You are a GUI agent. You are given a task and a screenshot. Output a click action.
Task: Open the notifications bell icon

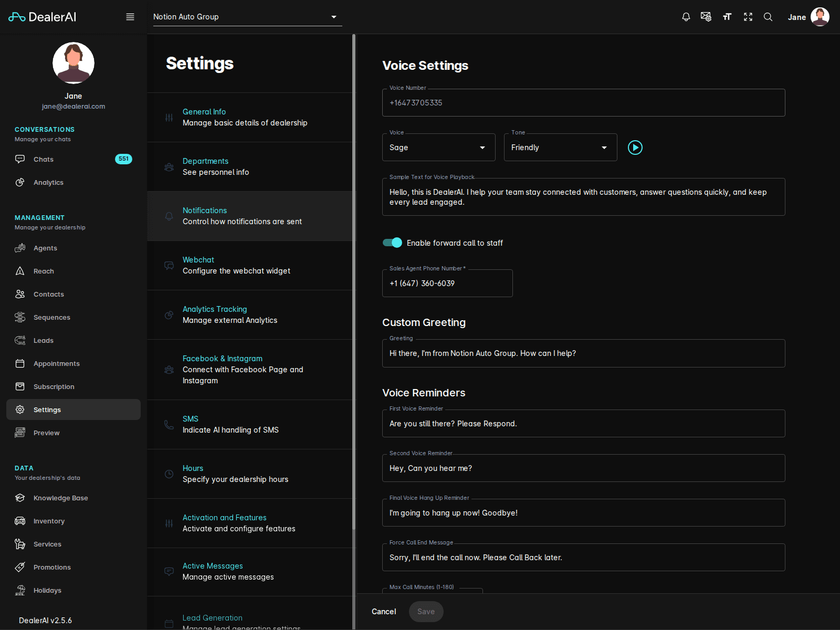(x=686, y=16)
